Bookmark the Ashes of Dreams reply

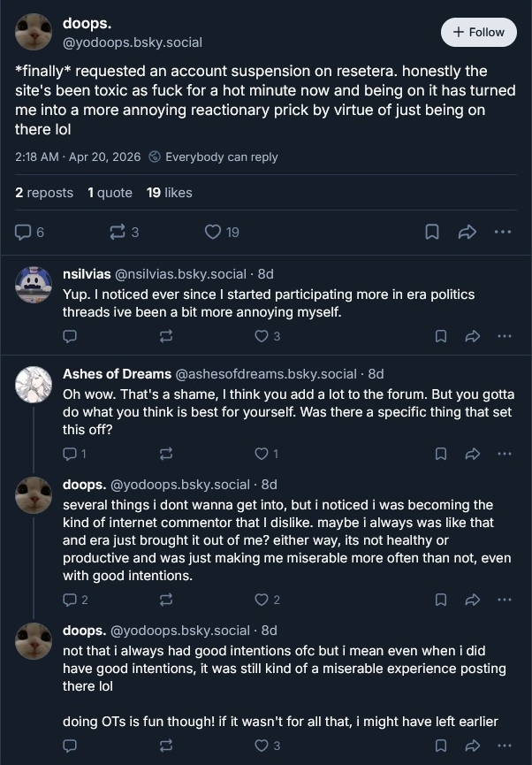pyautogui.click(x=441, y=454)
